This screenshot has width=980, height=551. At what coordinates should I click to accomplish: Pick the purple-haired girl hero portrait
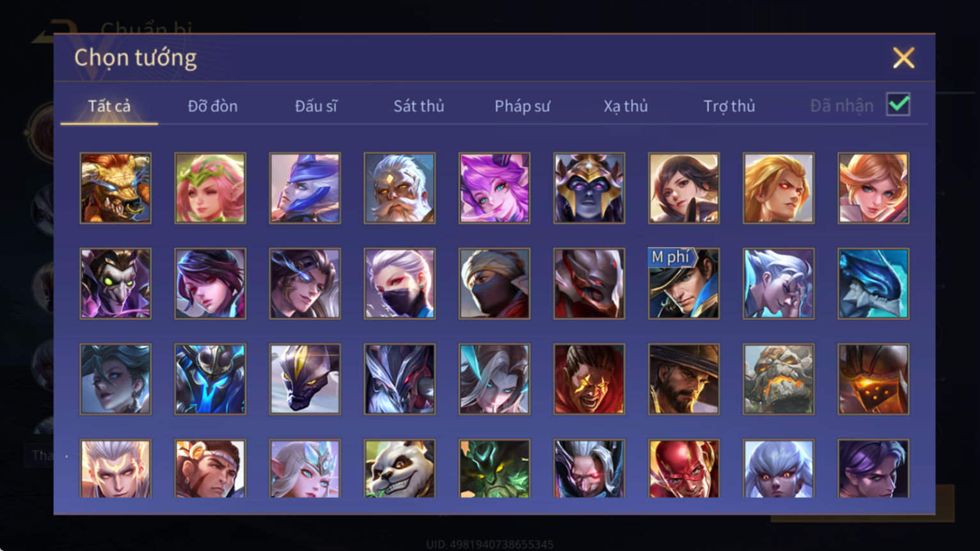click(494, 188)
